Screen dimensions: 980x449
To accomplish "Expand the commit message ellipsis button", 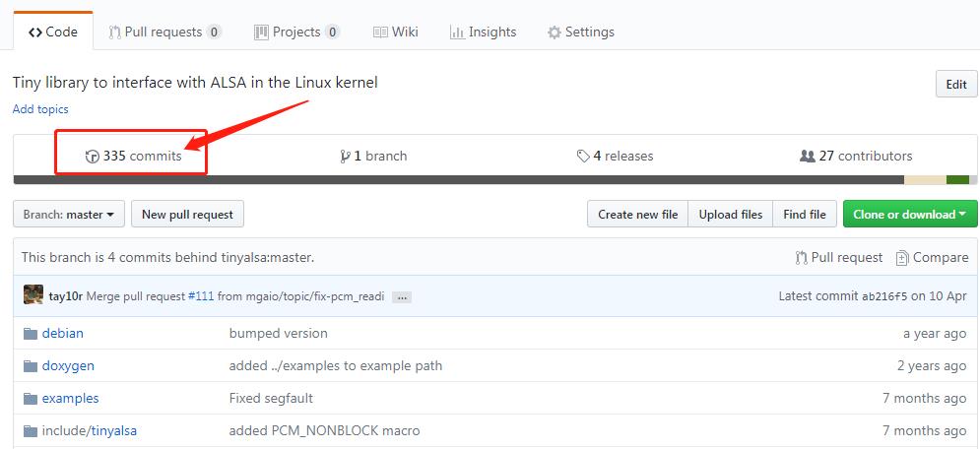I will [401, 296].
